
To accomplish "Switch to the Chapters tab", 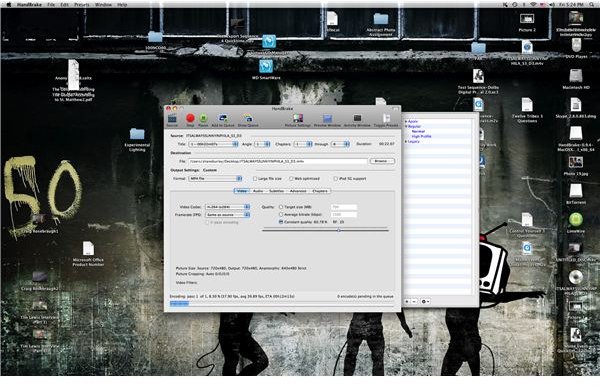I will pyautogui.click(x=320, y=191).
